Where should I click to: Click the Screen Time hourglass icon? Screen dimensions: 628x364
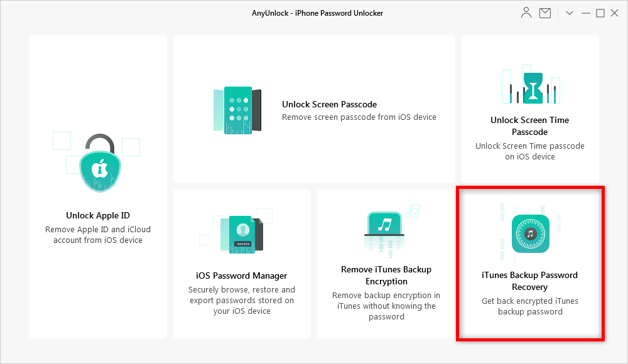click(x=533, y=87)
